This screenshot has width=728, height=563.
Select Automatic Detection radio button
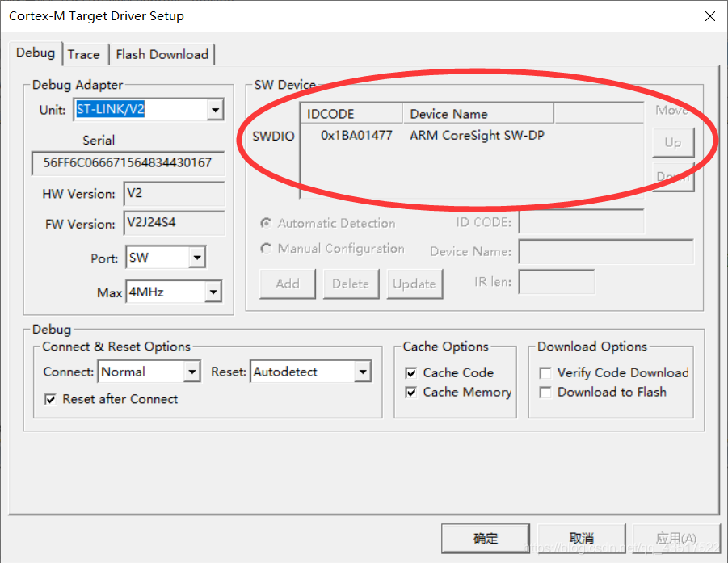266,223
